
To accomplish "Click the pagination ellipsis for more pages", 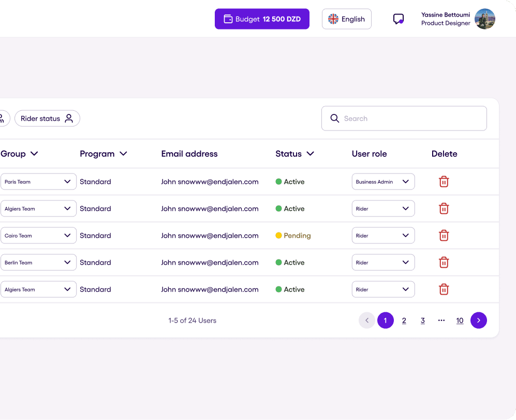I will point(441,321).
